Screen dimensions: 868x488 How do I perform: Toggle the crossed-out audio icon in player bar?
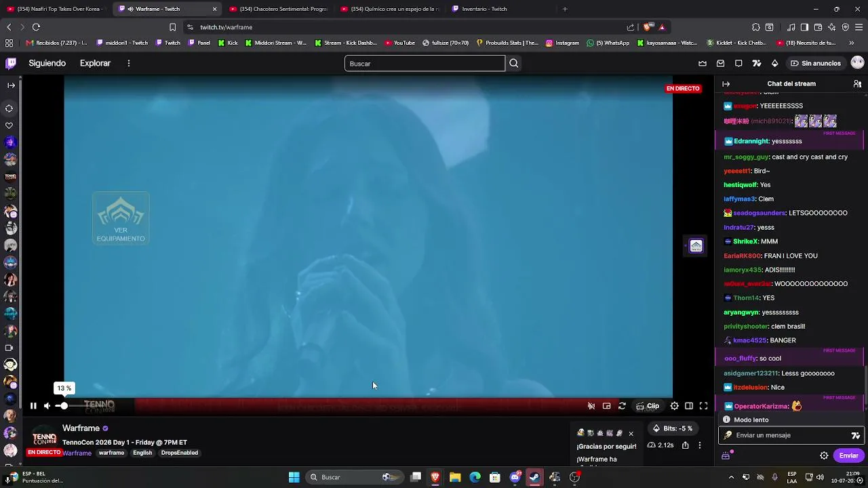coord(591,406)
